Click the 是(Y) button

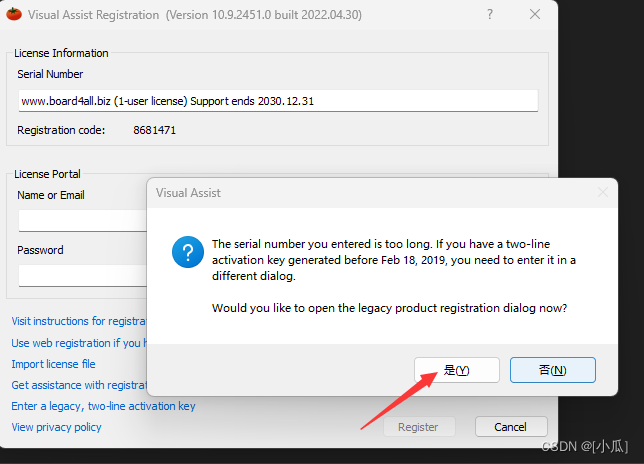457,370
